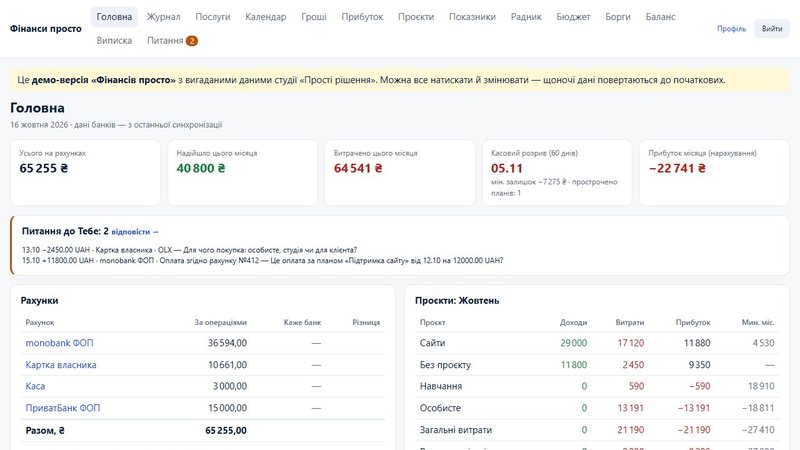Click the Сайти income value 29 000
This screenshot has width=800, height=450.
click(x=573, y=343)
